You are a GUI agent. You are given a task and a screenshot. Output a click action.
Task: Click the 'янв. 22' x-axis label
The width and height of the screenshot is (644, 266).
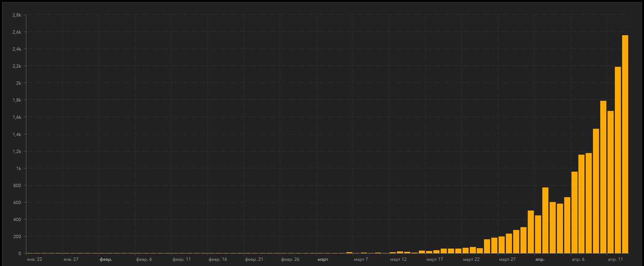click(x=34, y=260)
